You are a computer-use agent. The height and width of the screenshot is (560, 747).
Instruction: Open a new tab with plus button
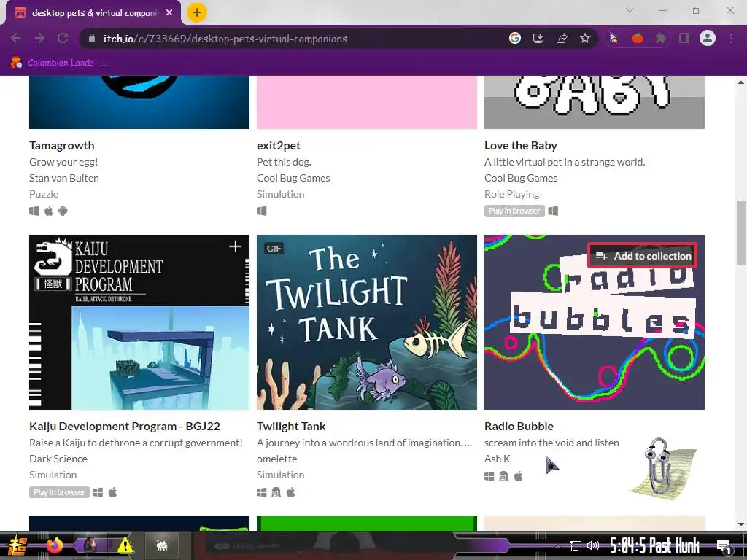click(197, 12)
